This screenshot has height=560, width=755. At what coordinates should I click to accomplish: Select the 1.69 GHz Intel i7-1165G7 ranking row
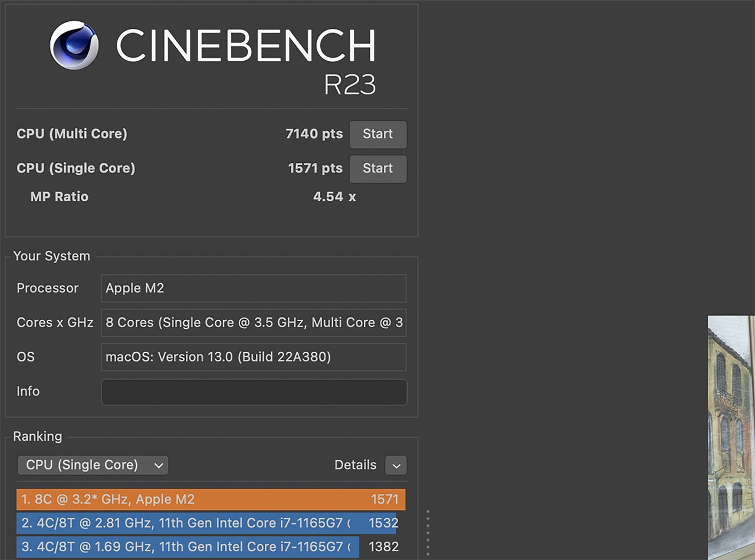tap(211, 546)
